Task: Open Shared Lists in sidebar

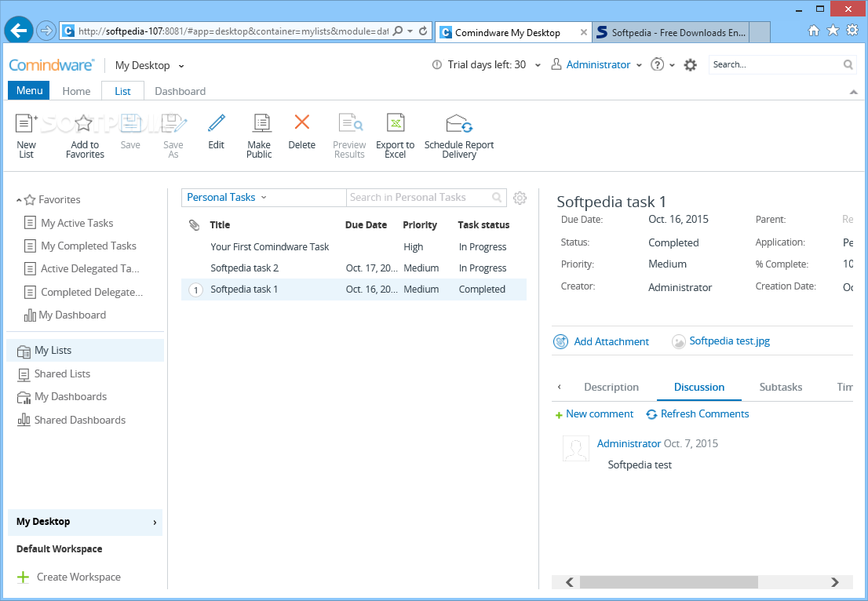Action: (x=54, y=374)
